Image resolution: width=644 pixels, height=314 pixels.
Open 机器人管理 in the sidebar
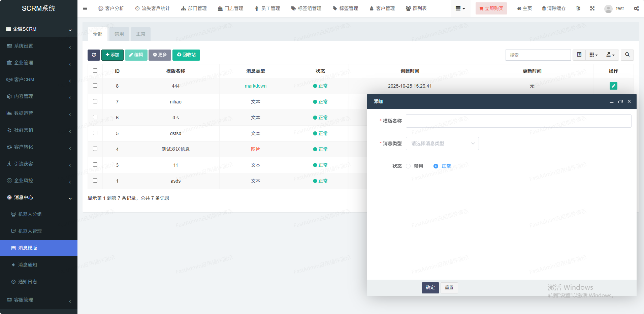click(x=30, y=231)
